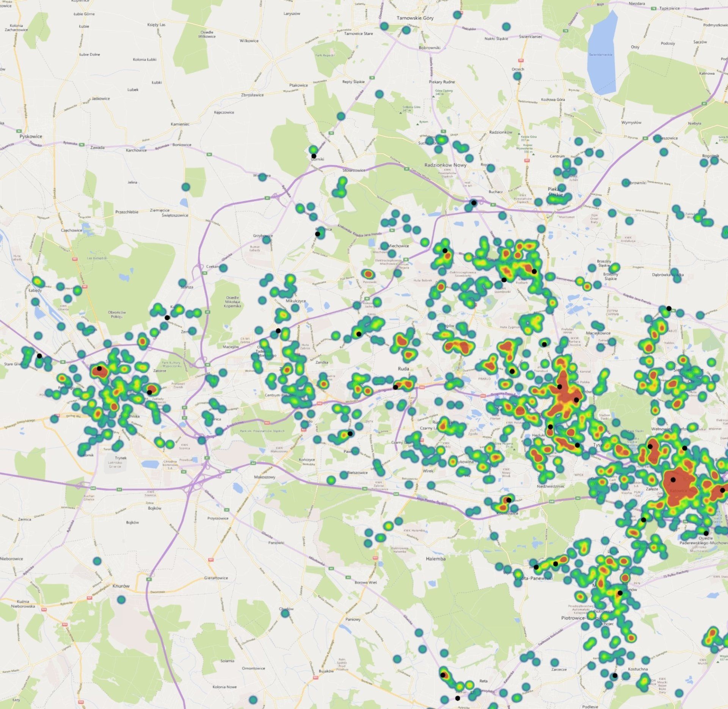Click the Tarnowskie Góry city label
Image resolution: width=728 pixels, height=709 pixels.
click(415, 18)
